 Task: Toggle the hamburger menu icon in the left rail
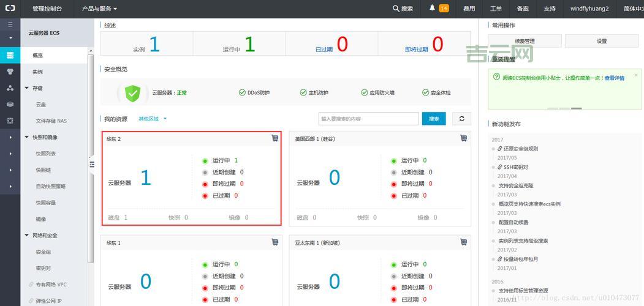(10, 24)
